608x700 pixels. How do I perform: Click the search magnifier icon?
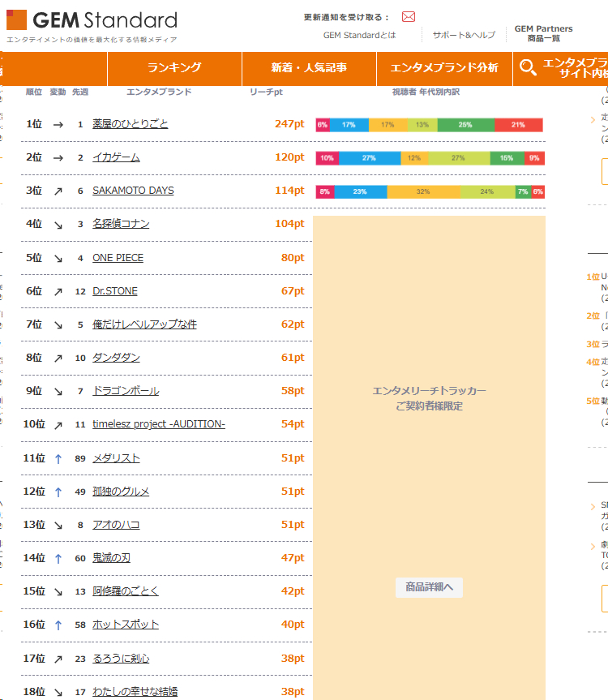tap(528, 67)
